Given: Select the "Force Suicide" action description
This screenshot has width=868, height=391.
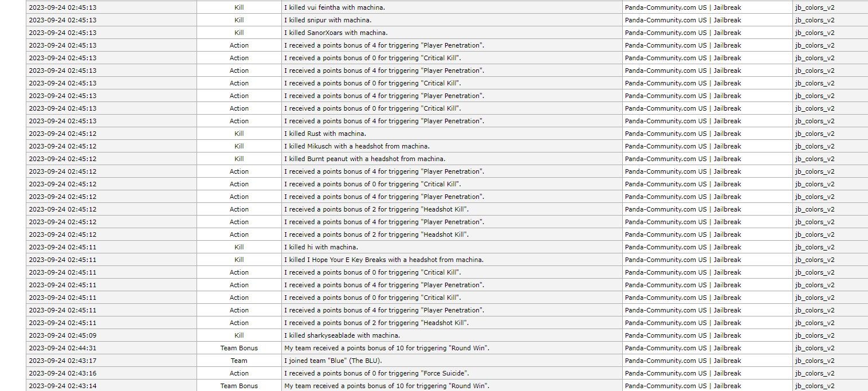Looking at the screenshot, I should [376, 373].
